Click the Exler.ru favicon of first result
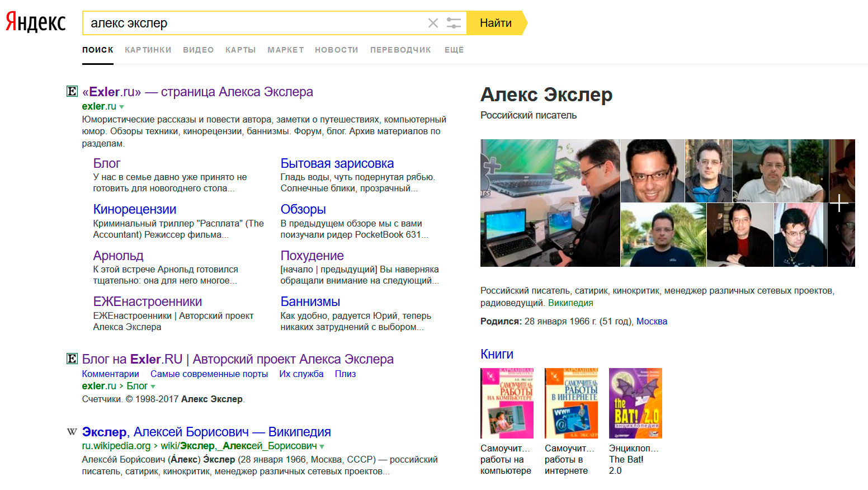868x490 pixels. pyautogui.click(x=72, y=92)
